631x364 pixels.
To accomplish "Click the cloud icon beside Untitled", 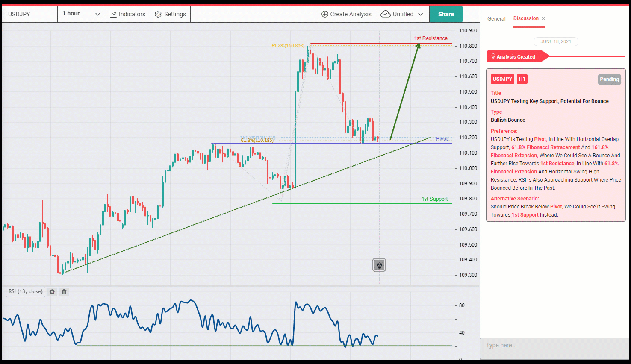I will pyautogui.click(x=386, y=14).
